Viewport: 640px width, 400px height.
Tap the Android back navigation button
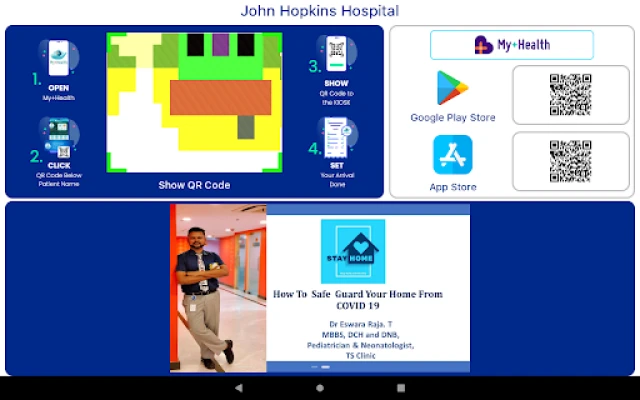point(239,388)
